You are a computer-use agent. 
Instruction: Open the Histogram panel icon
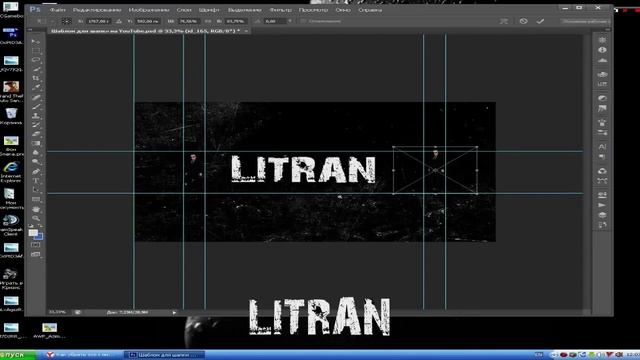[602, 60]
